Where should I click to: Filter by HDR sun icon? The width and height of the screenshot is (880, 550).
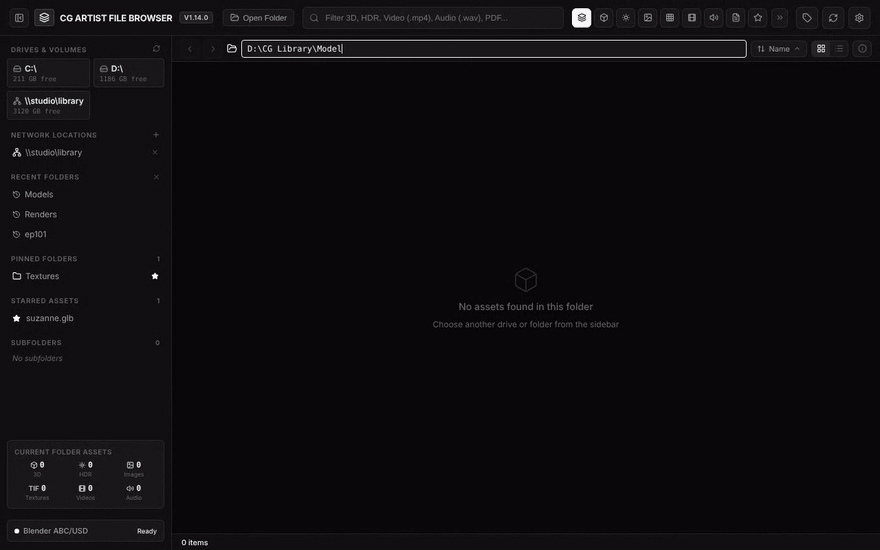[626, 18]
